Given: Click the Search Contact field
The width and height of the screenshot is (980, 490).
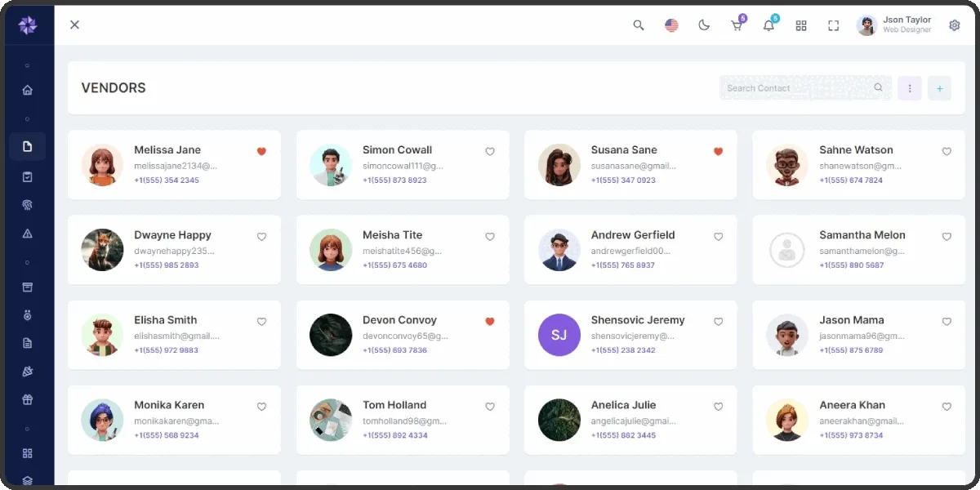Looking at the screenshot, I should tap(805, 88).
